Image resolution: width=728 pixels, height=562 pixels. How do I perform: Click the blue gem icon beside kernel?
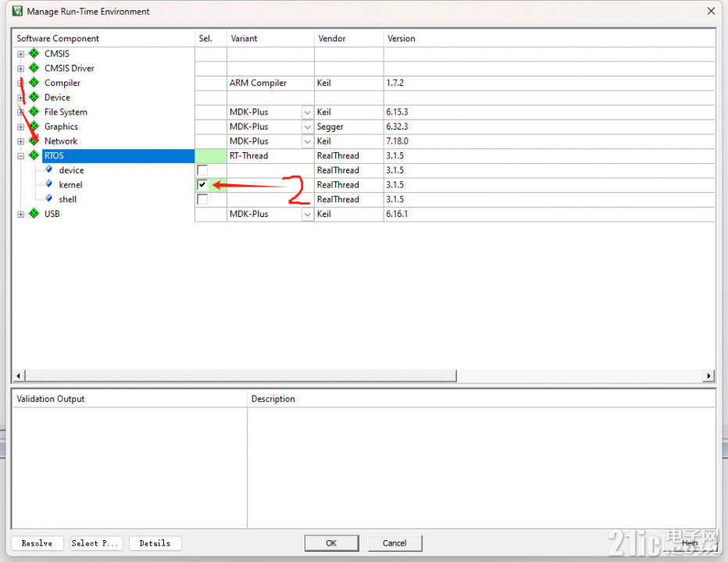coord(48,183)
